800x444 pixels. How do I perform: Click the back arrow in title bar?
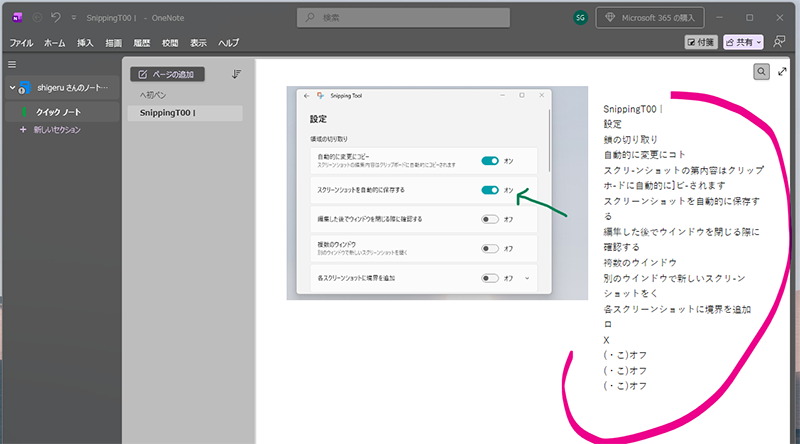click(37, 18)
